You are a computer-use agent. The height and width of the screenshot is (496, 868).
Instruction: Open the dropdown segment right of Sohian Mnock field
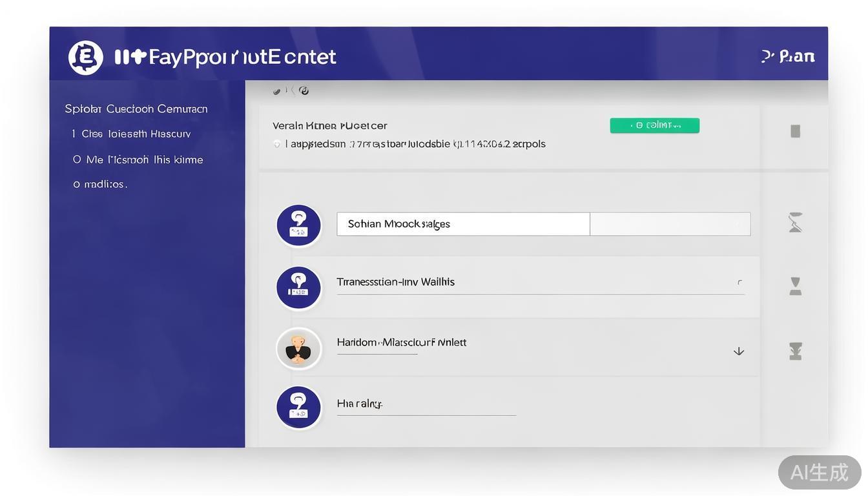(670, 224)
